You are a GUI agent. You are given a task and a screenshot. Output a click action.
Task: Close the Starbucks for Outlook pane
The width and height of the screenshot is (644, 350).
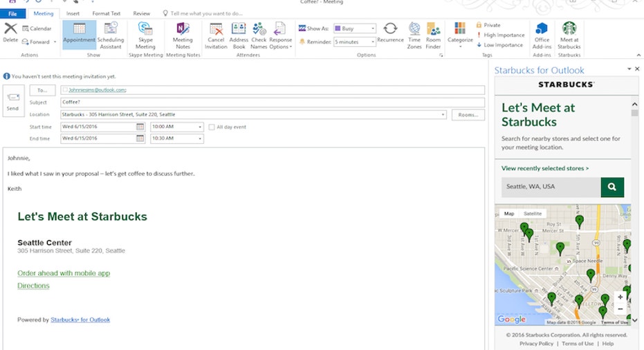pos(637,69)
